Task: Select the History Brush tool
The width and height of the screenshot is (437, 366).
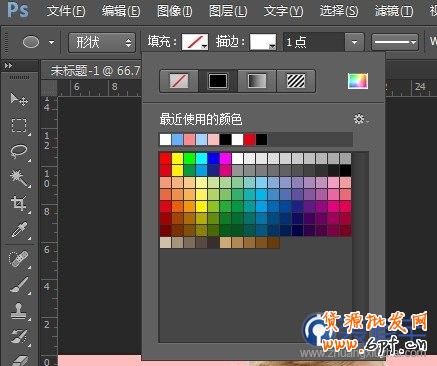Action: 19,336
